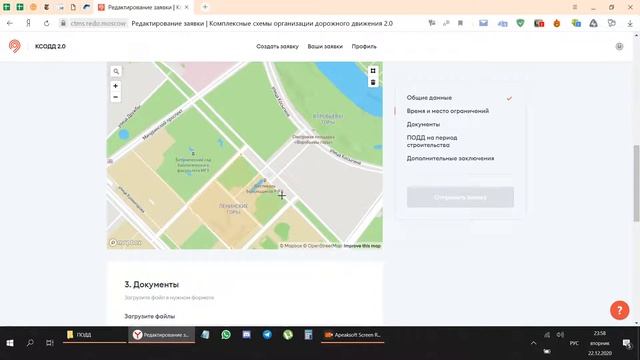Click 'ЛЕНИНСКИЕ ГОРЫ' label on map

(233, 209)
